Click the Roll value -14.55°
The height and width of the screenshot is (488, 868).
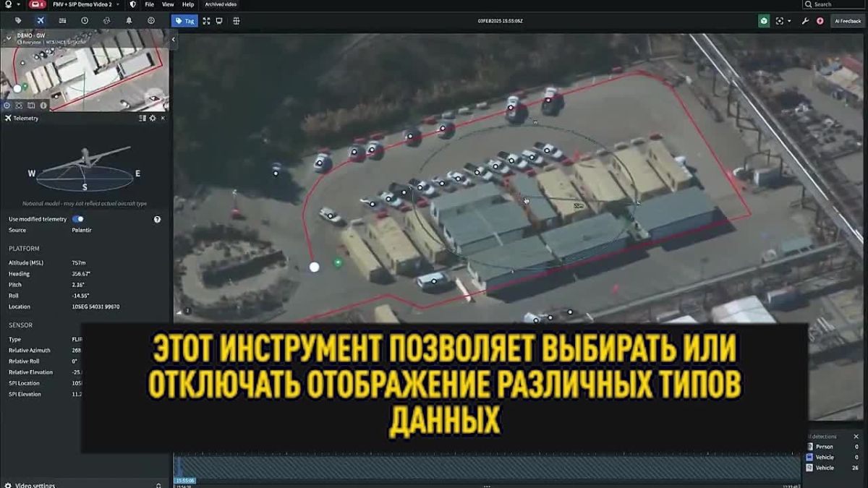[x=80, y=296]
